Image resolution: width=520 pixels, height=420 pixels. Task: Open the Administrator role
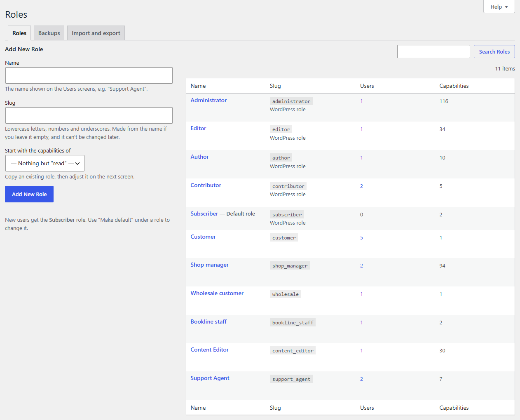click(208, 100)
